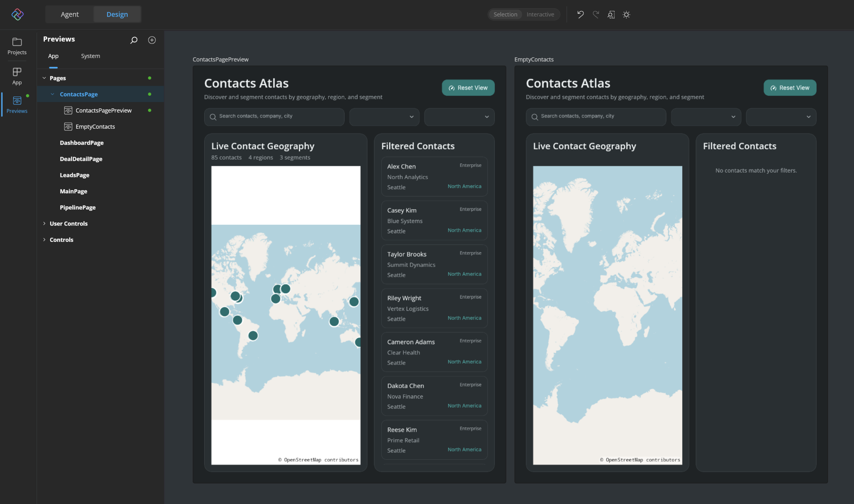Open the Previews sidebar panel
Screen dimensions: 854x504
[x=17, y=105]
